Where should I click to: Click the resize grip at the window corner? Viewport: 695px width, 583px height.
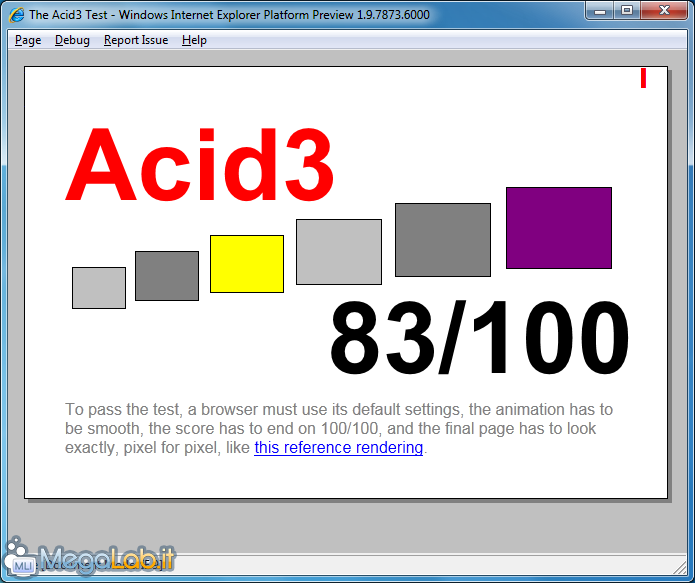coord(681,568)
